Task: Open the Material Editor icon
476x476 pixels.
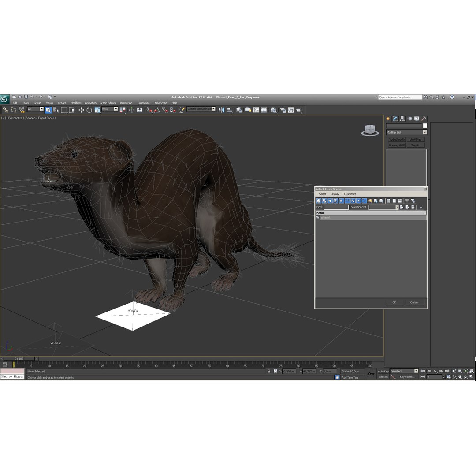Action: 274,110
